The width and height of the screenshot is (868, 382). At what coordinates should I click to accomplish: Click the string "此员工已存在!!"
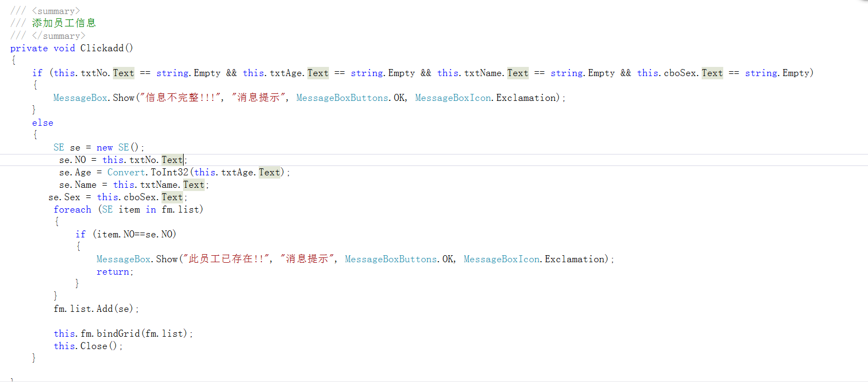(226, 259)
